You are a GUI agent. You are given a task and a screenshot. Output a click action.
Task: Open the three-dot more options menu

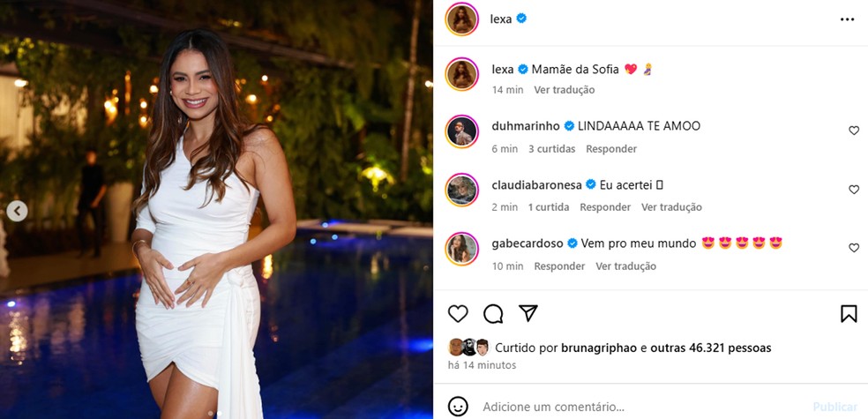click(847, 19)
